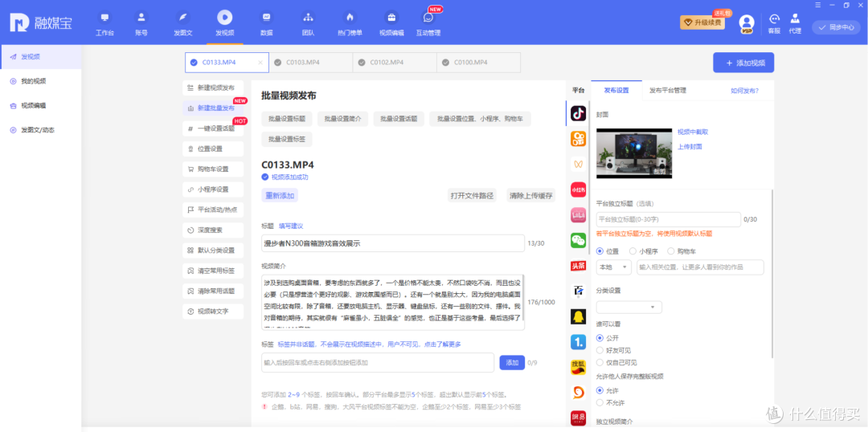868x432 pixels.
Task: Click the VIP user avatar icon
Action: pos(747,23)
